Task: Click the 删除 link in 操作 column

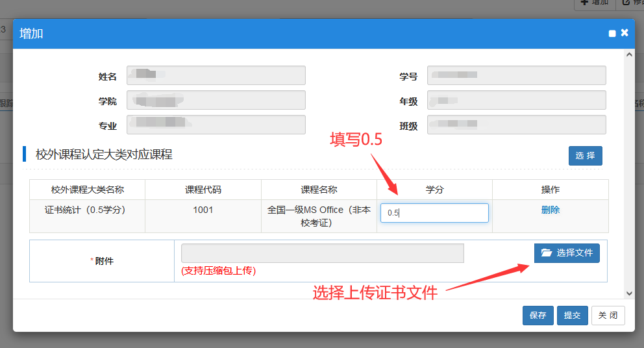Action: 550,210
